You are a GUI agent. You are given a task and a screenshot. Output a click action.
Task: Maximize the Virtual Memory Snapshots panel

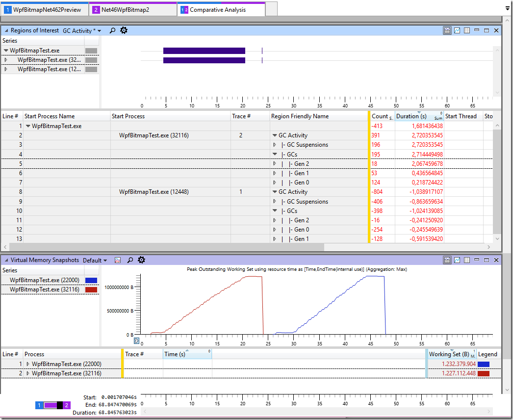tap(487, 260)
